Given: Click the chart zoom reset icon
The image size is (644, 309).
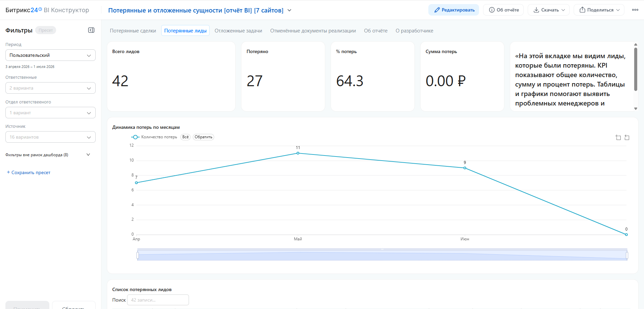Looking at the screenshot, I should 627,137.
